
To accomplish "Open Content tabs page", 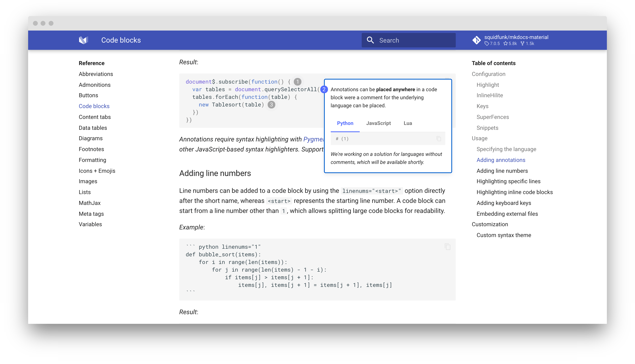I will (x=94, y=117).
